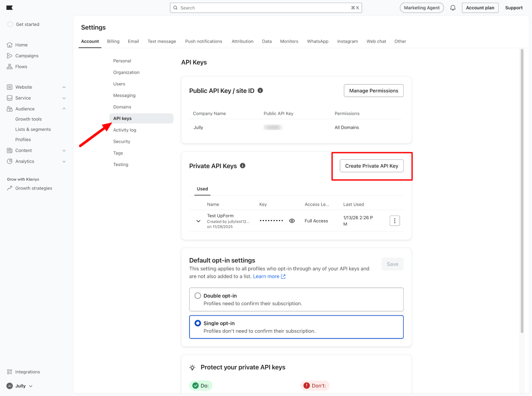Open the Instagram settings tab
This screenshot has height=396, width=532.
(x=348, y=42)
